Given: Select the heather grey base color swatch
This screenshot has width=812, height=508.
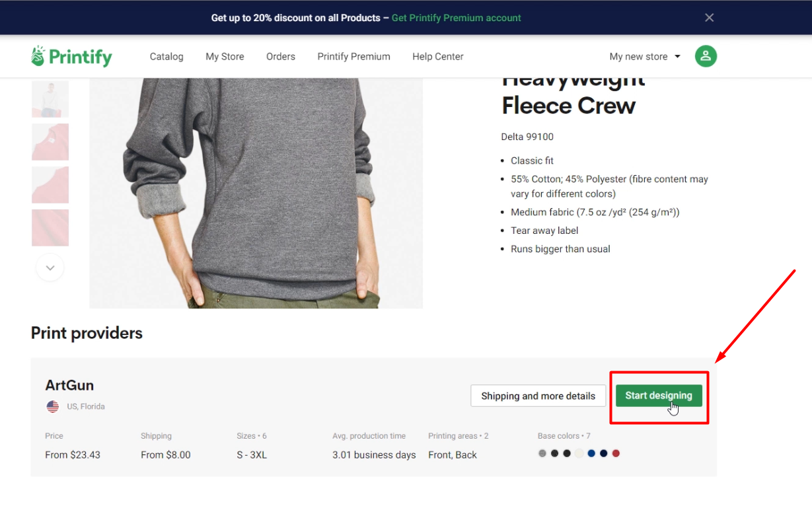Looking at the screenshot, I should [542, 453].
